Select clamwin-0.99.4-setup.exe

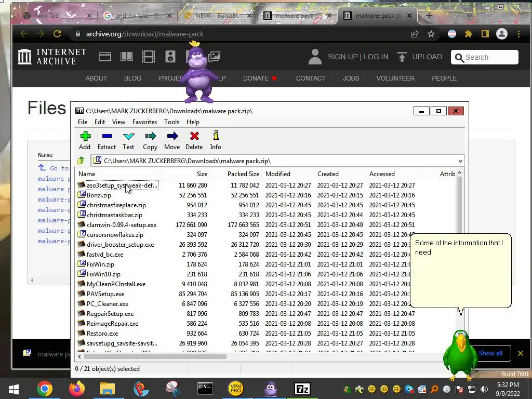(122, 225)
